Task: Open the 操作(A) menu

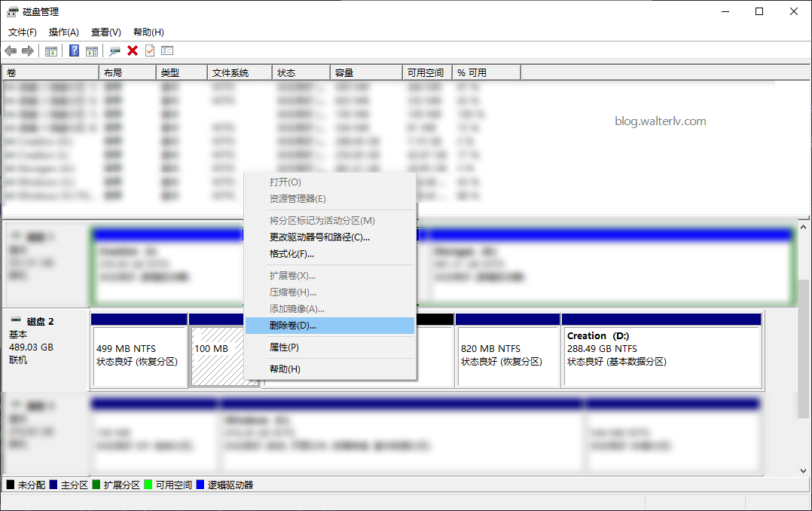Action: [x=64, y=32]
